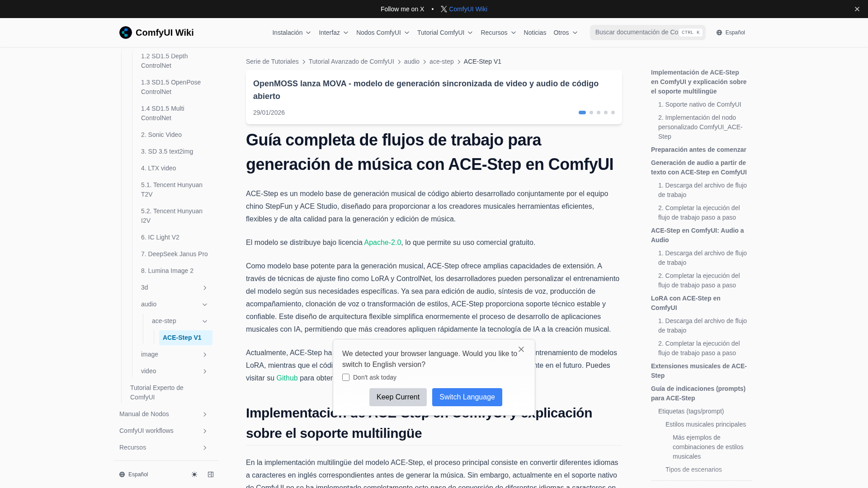Follow the Apache-2.0 license link
The image size is (868, 488).
tap(382, 243)
